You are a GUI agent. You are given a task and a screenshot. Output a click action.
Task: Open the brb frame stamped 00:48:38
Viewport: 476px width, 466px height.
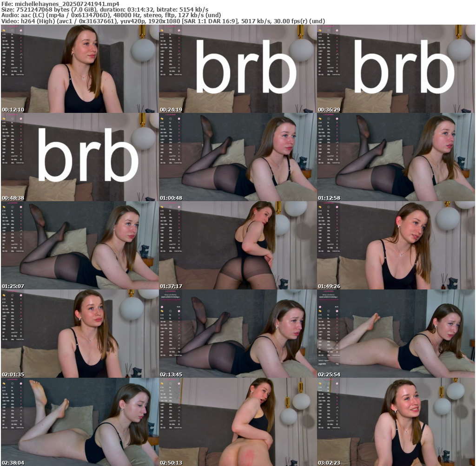(79, 157)
